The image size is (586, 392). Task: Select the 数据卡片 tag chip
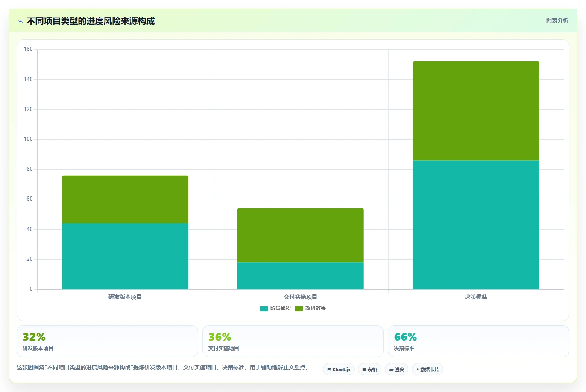click(x=428, y=369)
